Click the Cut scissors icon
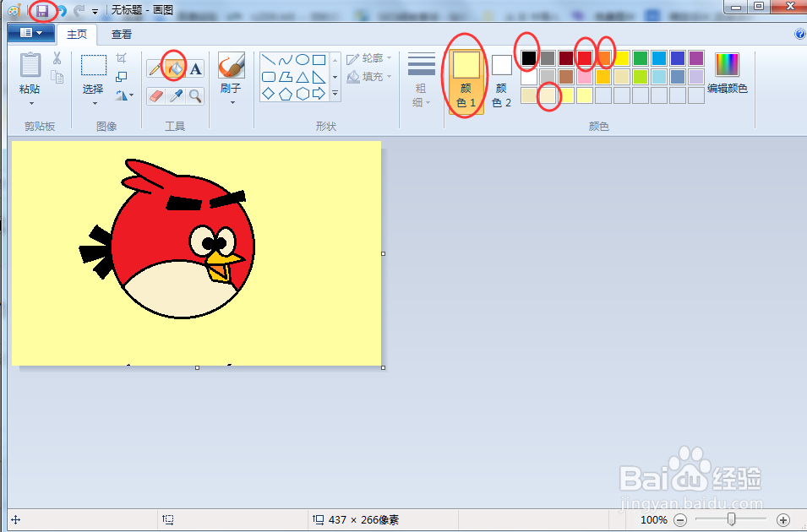 57,57
